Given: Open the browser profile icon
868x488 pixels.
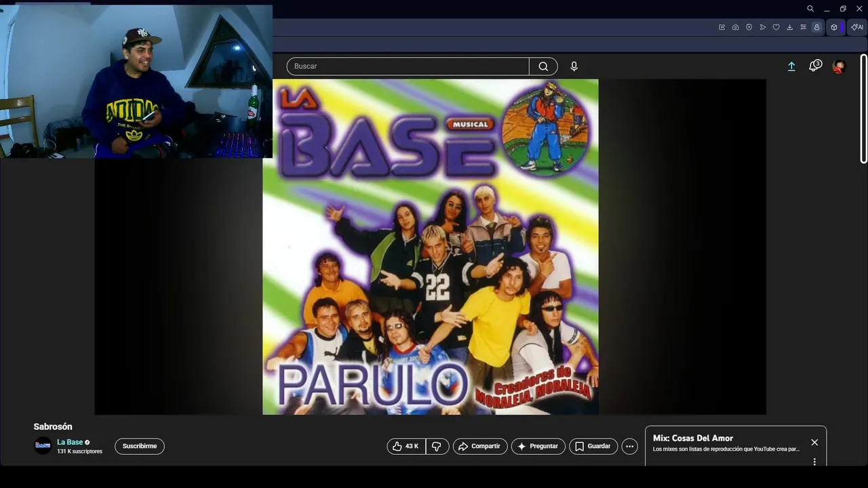Looking at the screenshot, I should click(816, 27).
